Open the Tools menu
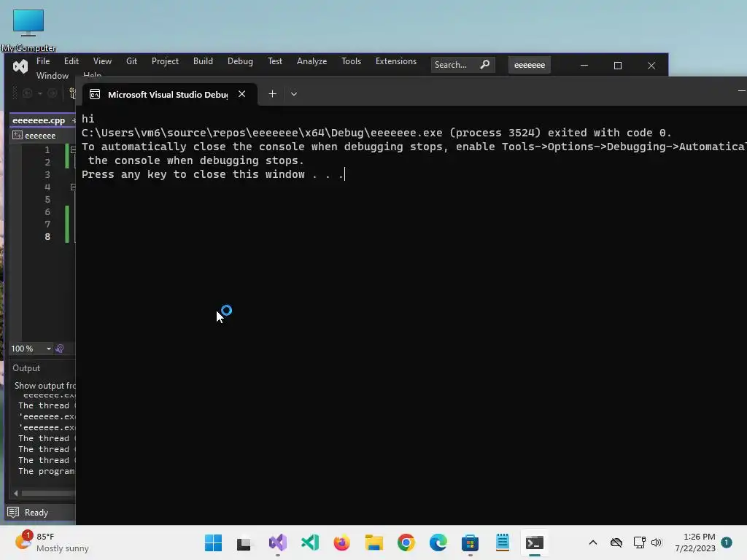 [351, 61]
